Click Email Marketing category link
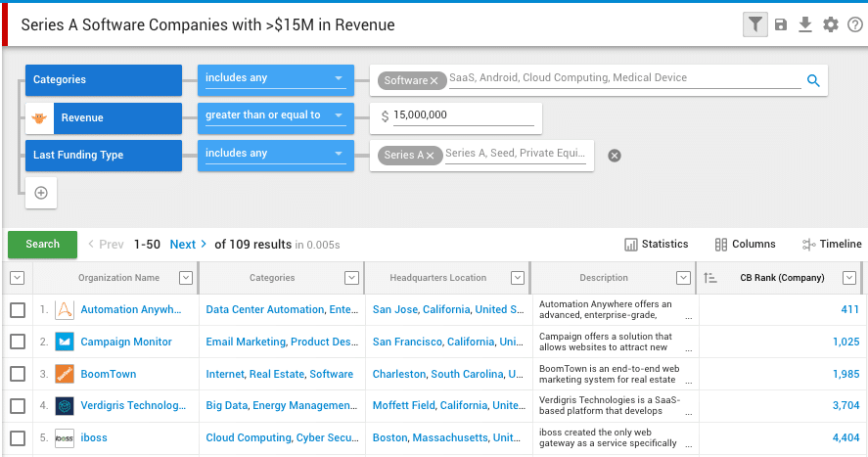868x457 pixels. [246, 342]
